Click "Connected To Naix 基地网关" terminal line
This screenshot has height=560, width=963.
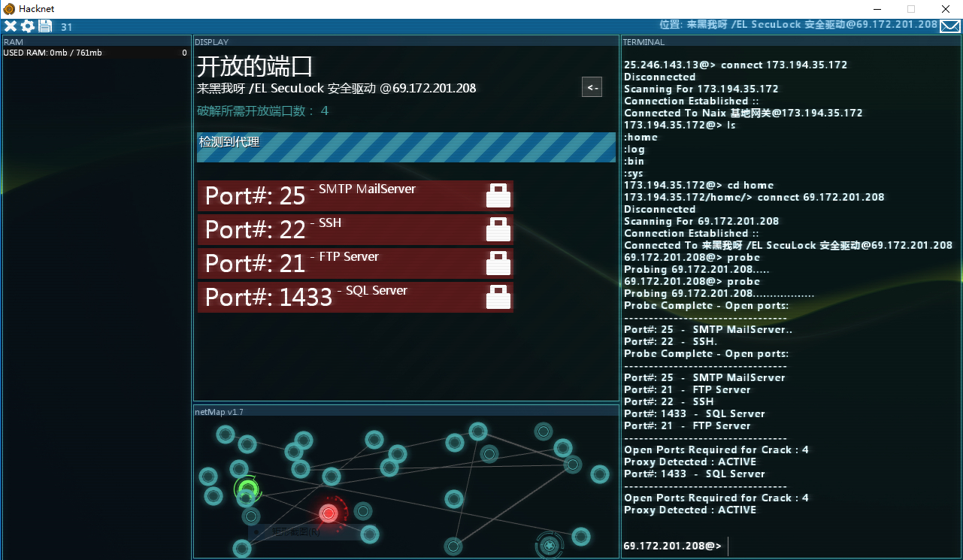743,113
